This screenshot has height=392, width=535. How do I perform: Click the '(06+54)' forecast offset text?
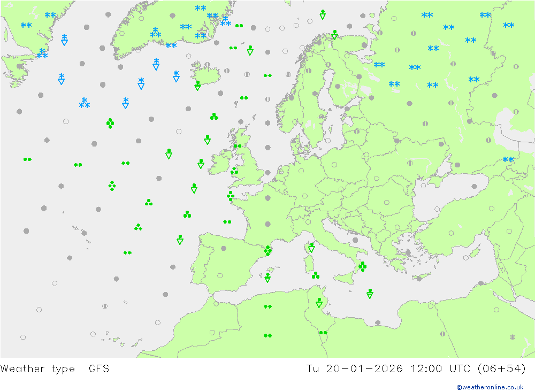click(502, 368)
